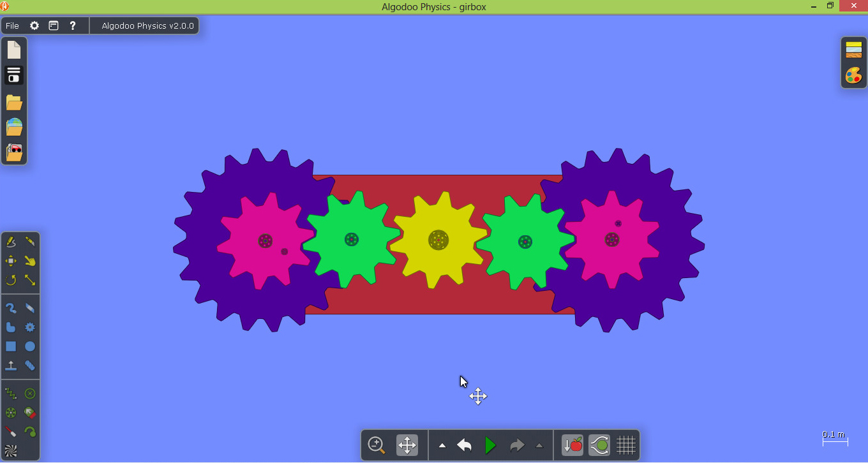868x463 pixels.
Task: Toggle gravity with the apple icon
Action: [x=572, y=445]
